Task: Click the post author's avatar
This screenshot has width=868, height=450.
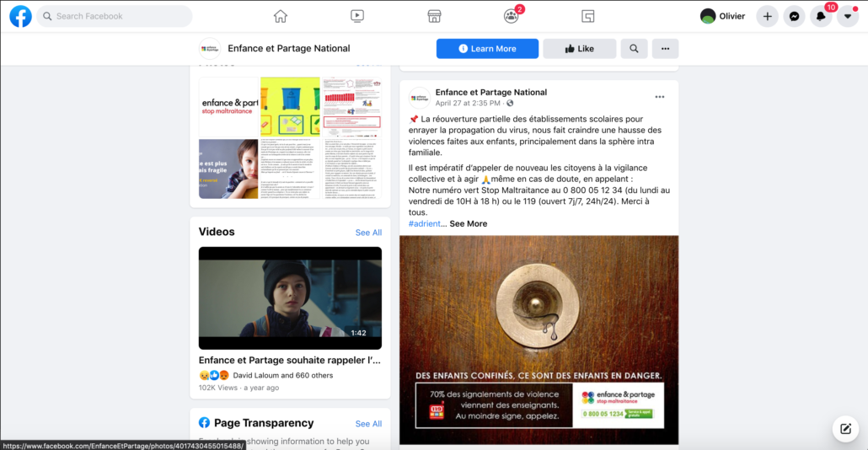Action: pos(420,98)
